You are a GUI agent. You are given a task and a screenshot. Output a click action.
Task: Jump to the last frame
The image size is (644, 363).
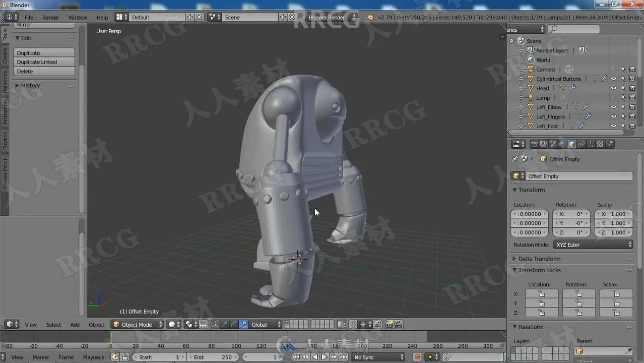pyautogui.click(x=343, y=357)
